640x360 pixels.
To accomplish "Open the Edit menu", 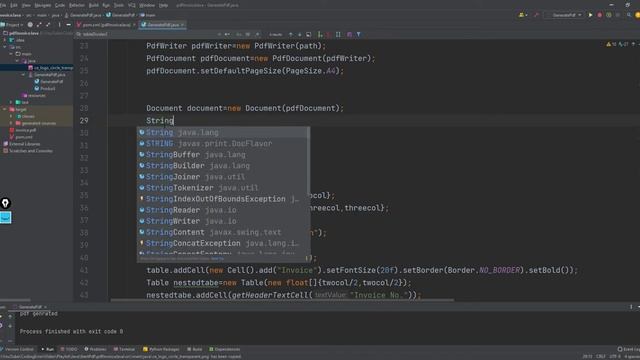I will 14,5.
